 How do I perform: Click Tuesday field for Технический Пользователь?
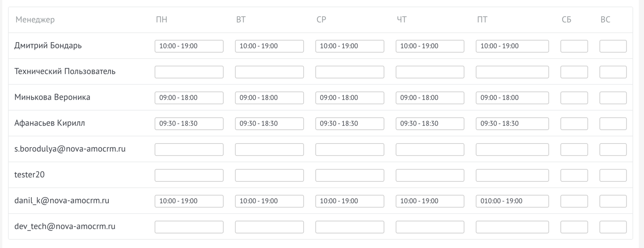click(x=269, y=72)
